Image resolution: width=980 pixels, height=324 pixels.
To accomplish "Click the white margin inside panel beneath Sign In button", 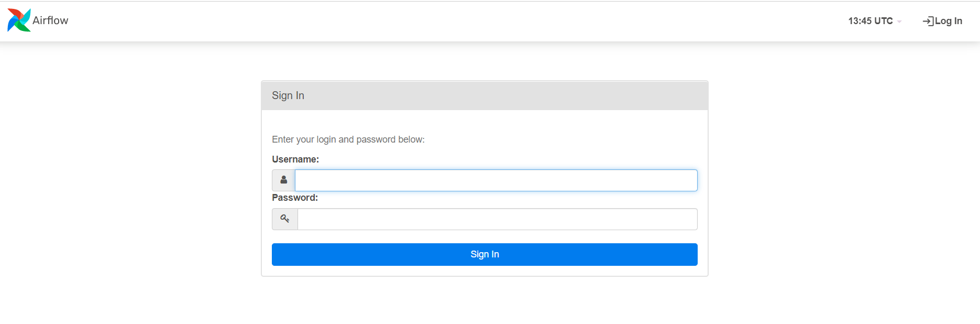I will point(485,271).
